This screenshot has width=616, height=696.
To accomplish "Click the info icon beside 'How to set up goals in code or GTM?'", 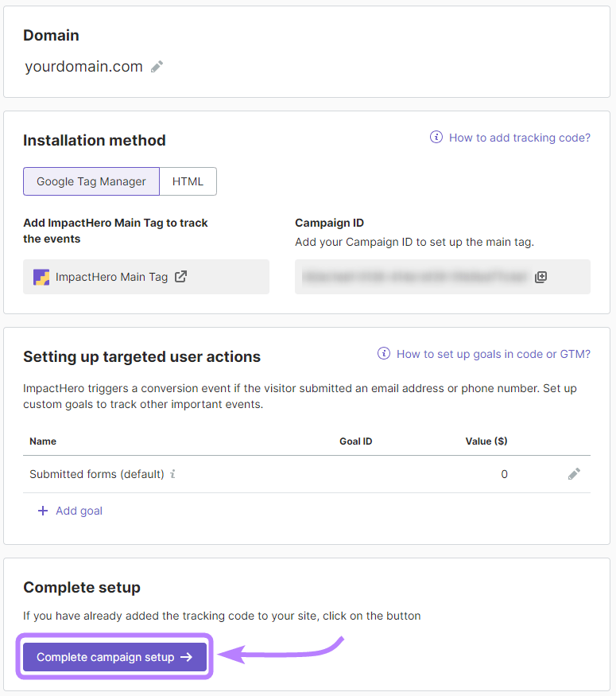I will (x=384, y=353).
